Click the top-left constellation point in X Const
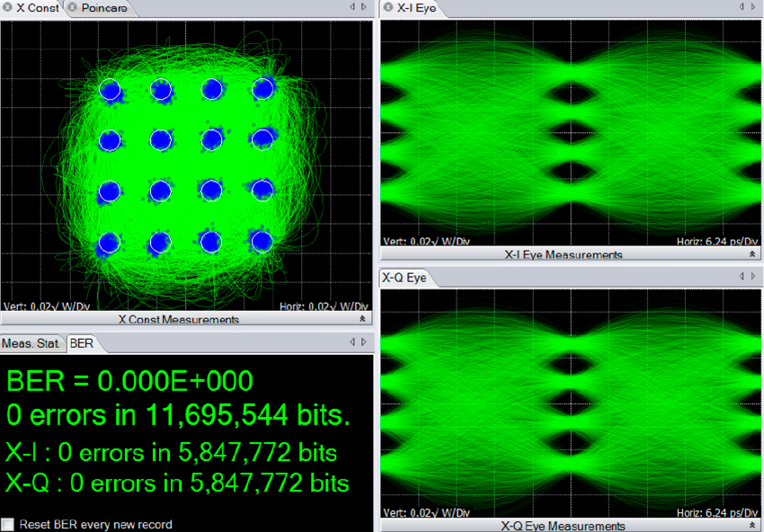The image size is (764, 532). click(x=109, y=89)
